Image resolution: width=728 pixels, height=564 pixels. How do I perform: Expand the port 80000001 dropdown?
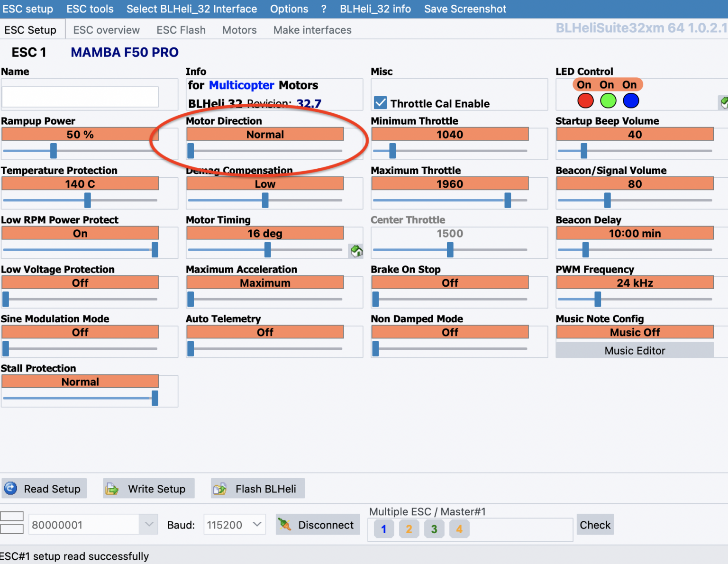point(149,525)
